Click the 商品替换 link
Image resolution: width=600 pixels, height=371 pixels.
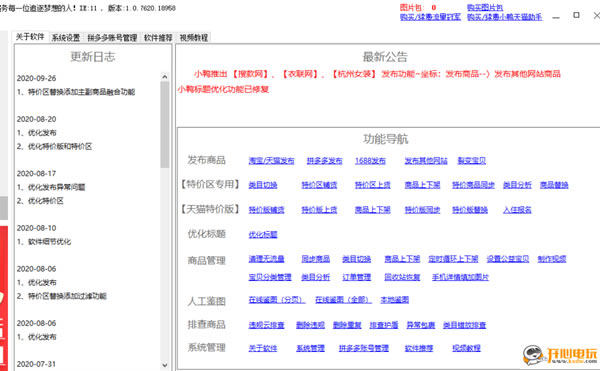coord(554,185)
